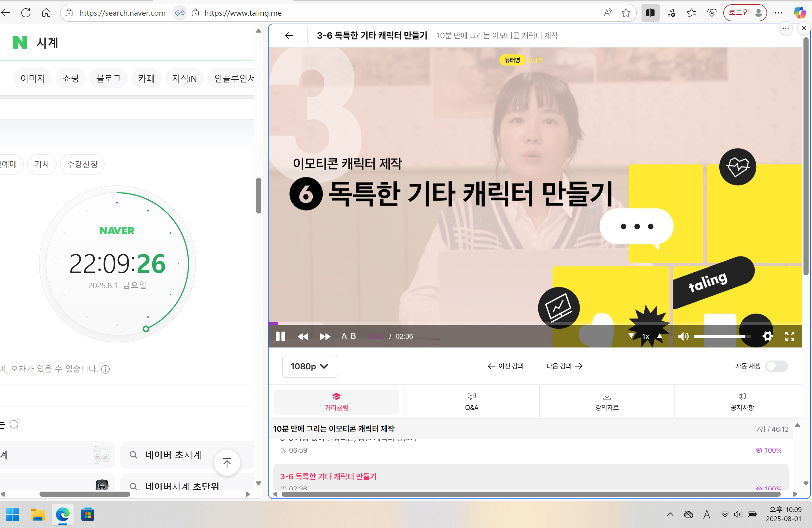Enable the 자동 재생 toggle
The height and width of the screenshot is (528, 812).
(776, 366)
